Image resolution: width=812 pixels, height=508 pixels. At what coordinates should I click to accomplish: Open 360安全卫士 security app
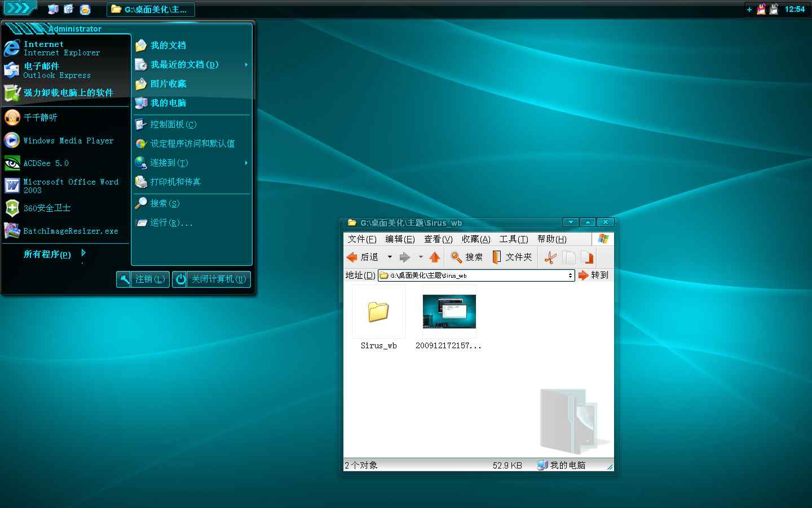tap(65, 208)
